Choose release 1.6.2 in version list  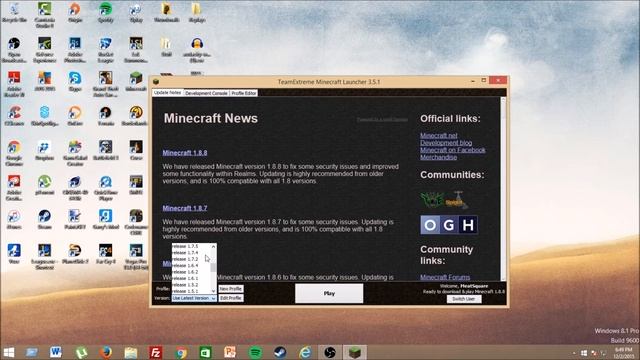tap(191, 272)
